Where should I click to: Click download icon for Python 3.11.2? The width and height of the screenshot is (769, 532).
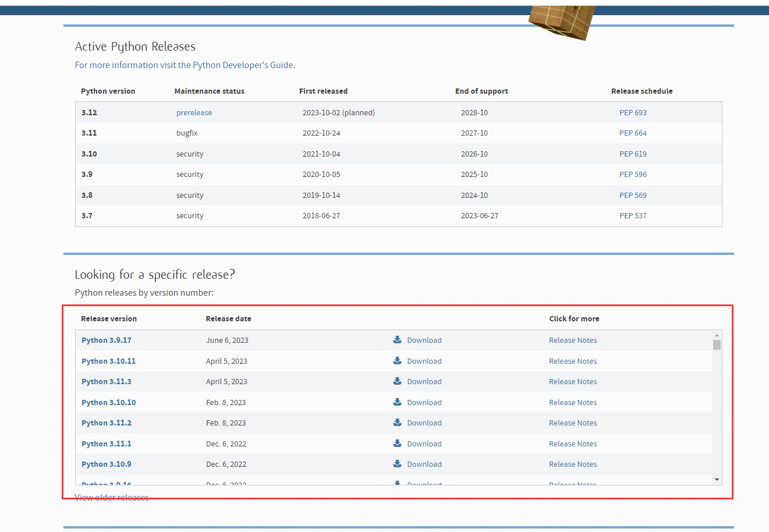coord(398,423)
